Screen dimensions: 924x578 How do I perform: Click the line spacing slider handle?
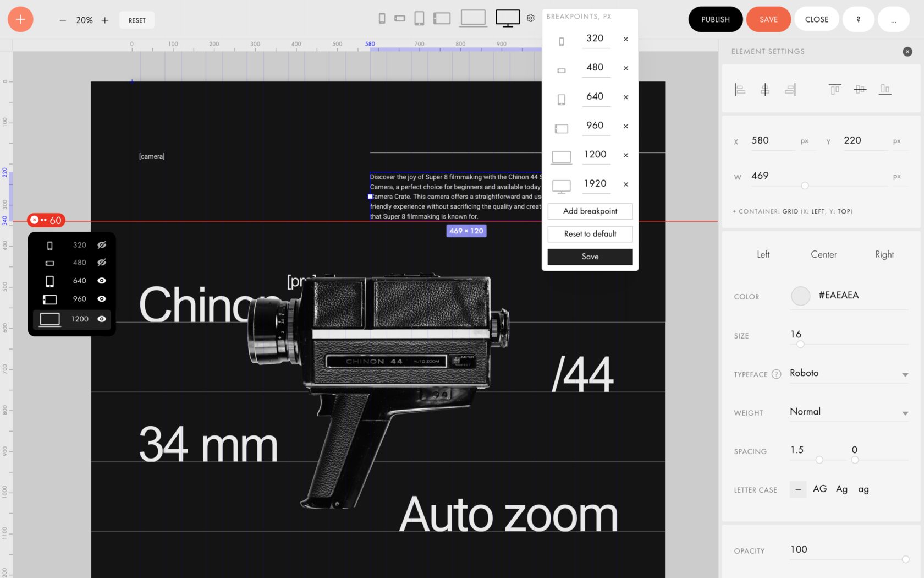820,460
